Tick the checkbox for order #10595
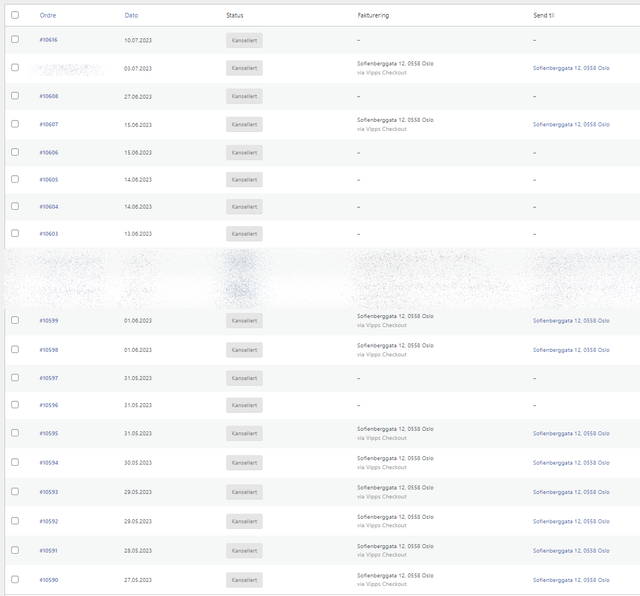The height and width of the screenshot is (596, 640). click(x=15, y=433)
